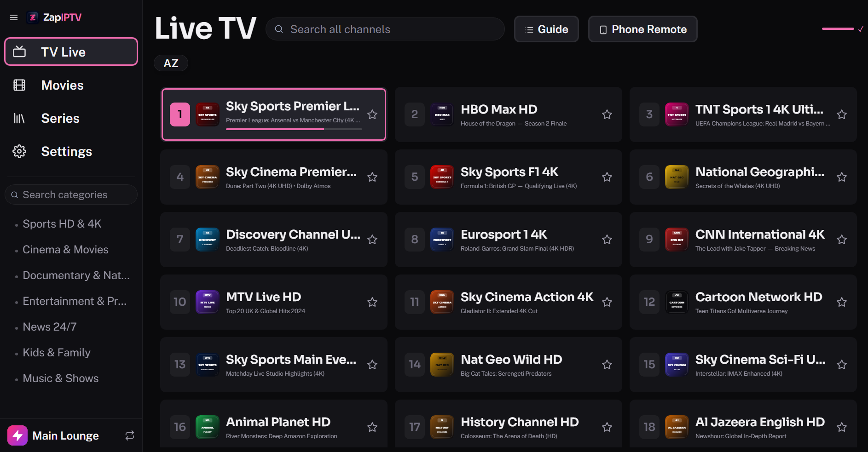Click the Animal Planet HD logo
This screenshot has height=452, width=868.
pos(208,427)
